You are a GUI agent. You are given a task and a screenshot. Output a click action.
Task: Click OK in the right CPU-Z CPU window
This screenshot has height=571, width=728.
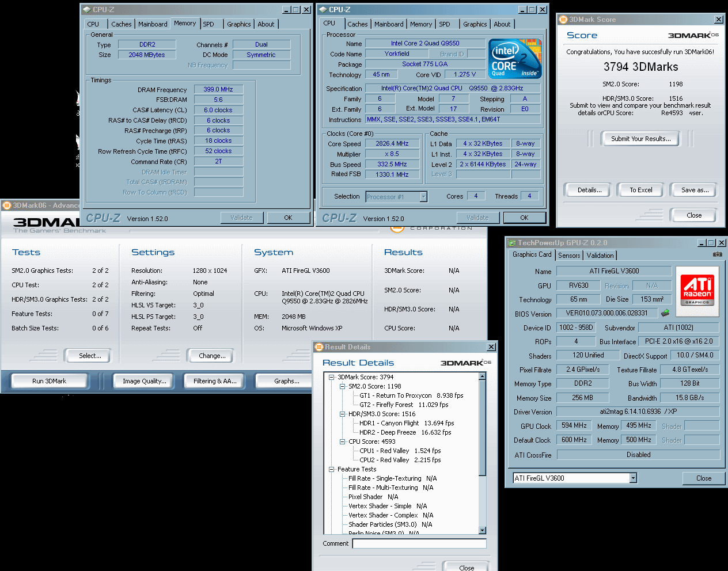(524, 218)
